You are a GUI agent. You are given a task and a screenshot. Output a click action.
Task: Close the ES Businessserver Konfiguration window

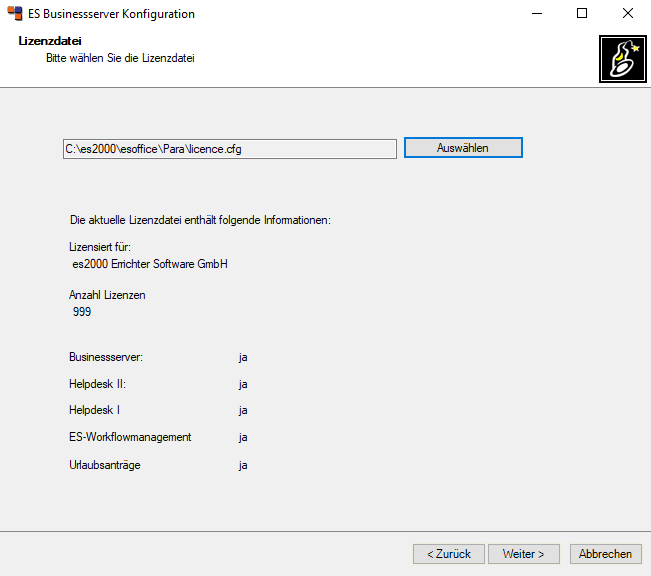click(x=628, y=13)
